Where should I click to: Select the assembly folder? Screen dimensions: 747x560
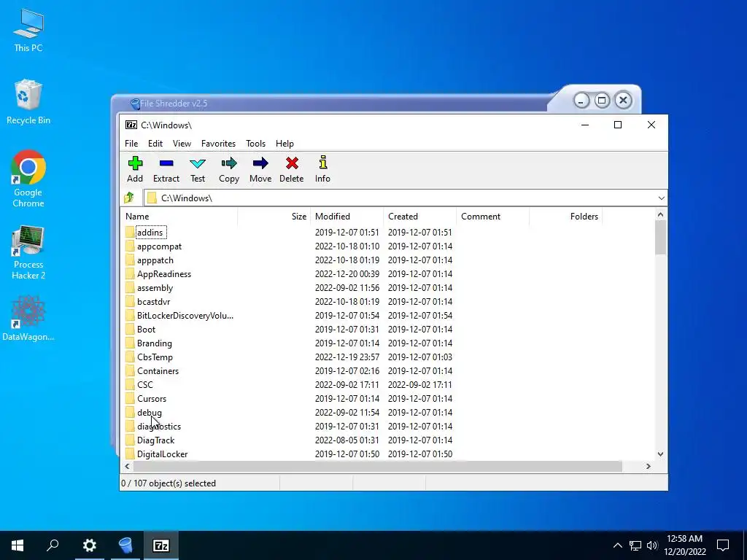155,287
